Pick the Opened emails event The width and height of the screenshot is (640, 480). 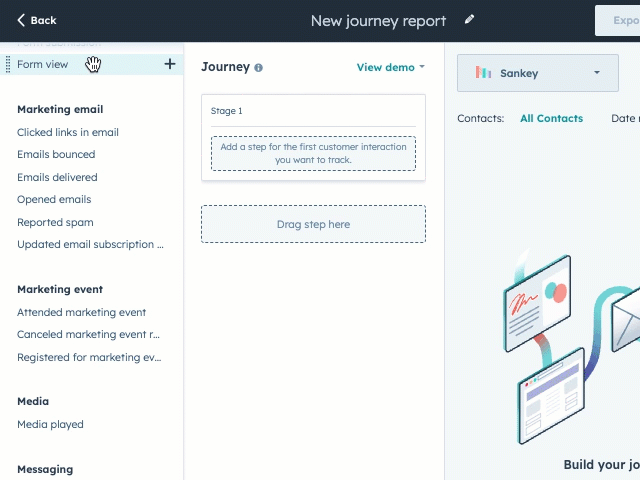click(54, 199)
